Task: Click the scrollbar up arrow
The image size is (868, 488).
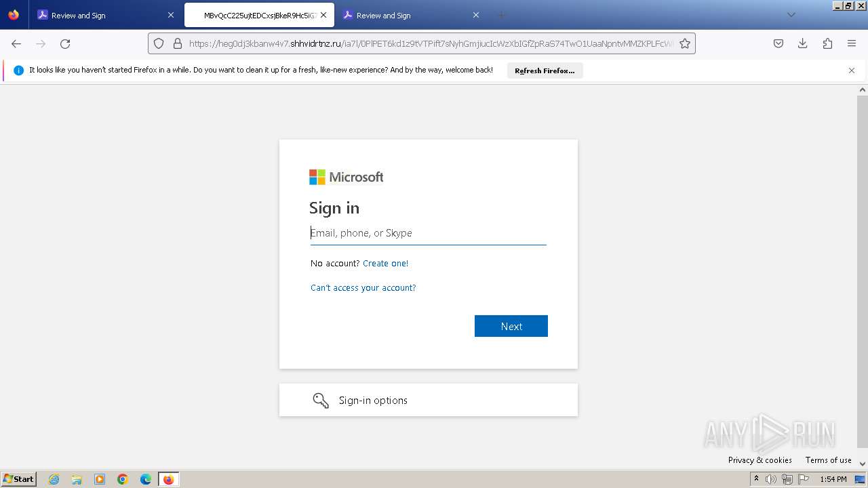Action: pyautogui.click(x=863, y=89)
